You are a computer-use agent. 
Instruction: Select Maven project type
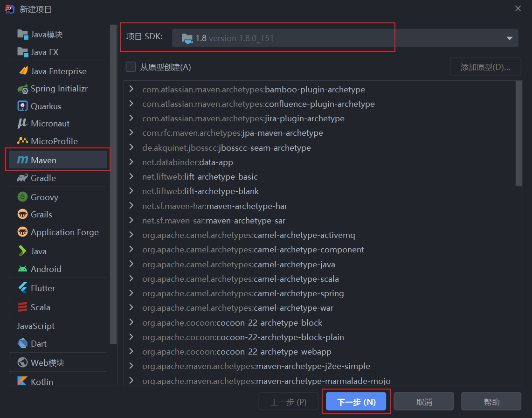point(58,160)
